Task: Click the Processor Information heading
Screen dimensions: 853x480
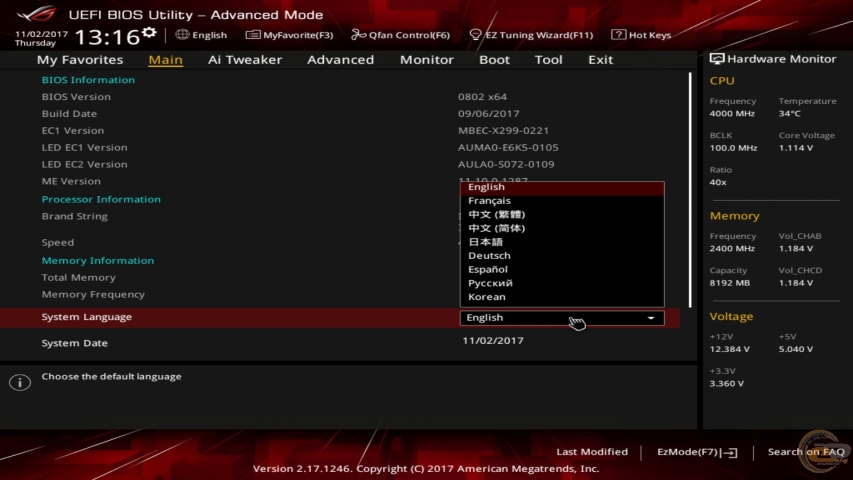Action: click(x=101, y=199)
